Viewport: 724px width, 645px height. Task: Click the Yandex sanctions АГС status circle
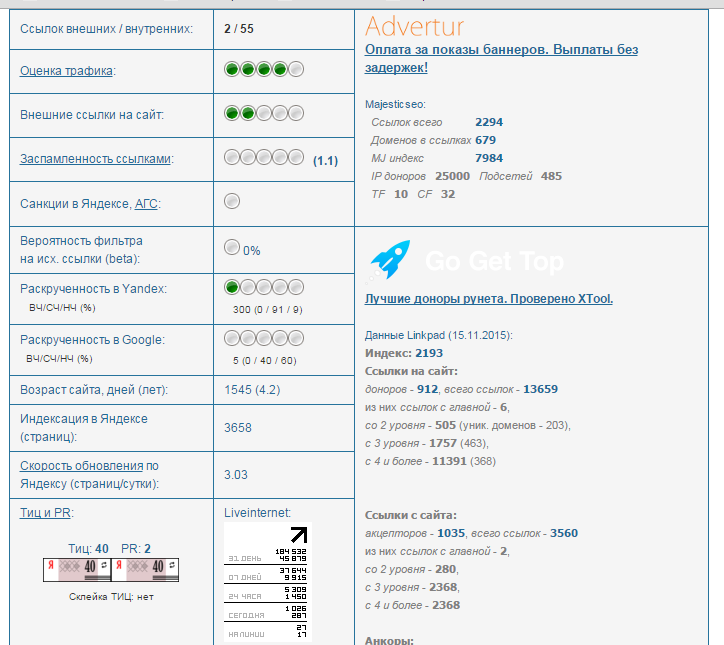[x=232, y=201]
